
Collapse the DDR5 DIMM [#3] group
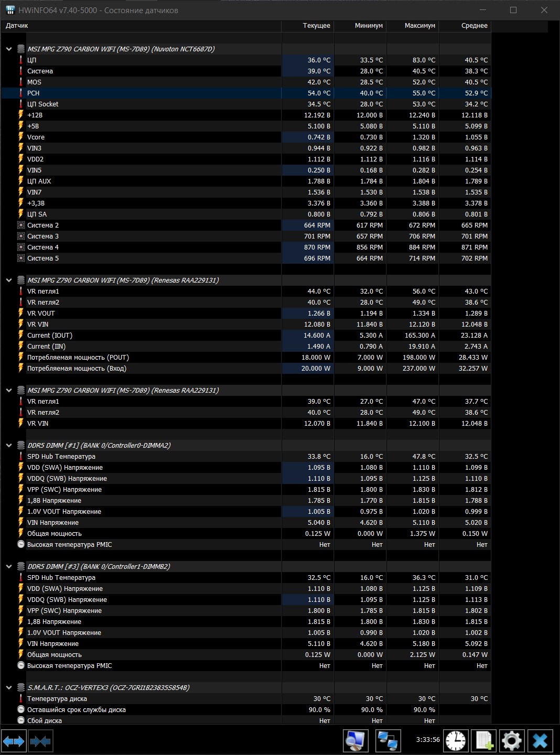coord(9,566)
